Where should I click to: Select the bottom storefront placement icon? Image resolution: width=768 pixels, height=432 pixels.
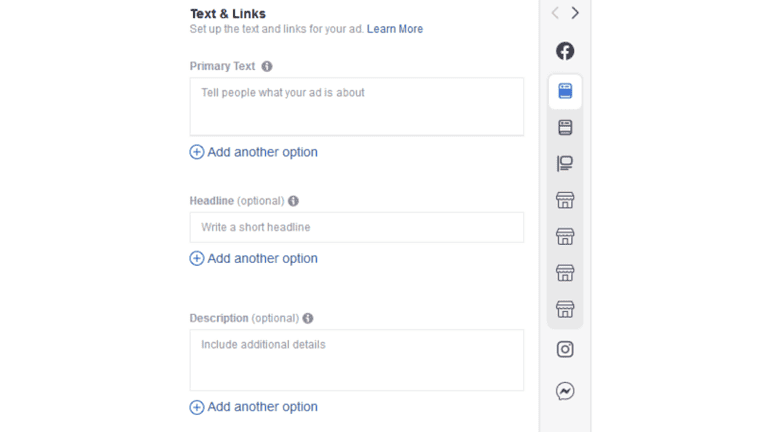[x=565, y=309]
